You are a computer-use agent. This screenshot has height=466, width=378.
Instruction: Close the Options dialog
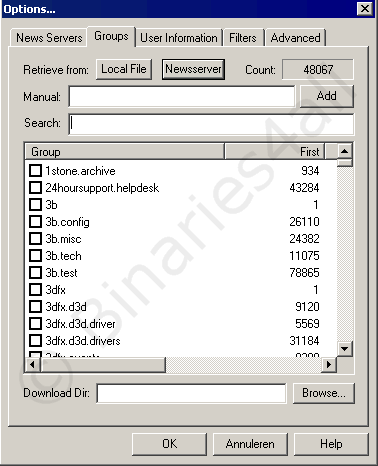(x=365, y=8)
